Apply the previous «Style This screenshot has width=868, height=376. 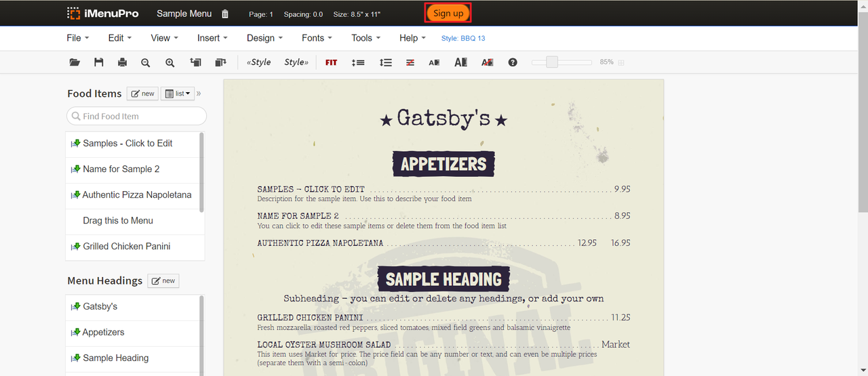point(259,62)
